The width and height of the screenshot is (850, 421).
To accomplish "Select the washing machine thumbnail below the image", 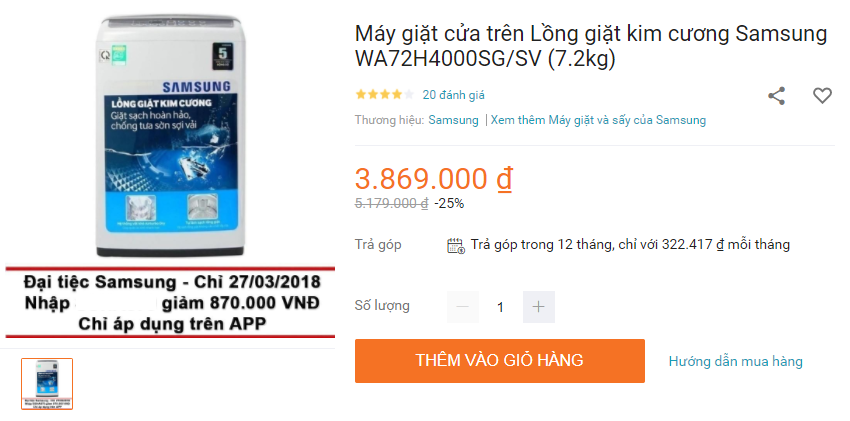I will (47, 384).
